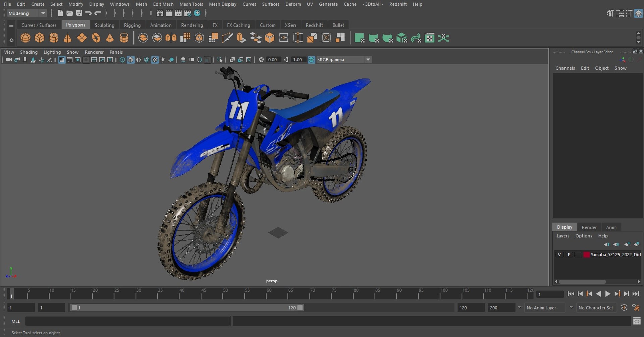Image resolution: width=644 pixels, height=337 pixels.
Task: Toggle auto keyframe button
Action: pyautogui.click(x=624, y=308)
